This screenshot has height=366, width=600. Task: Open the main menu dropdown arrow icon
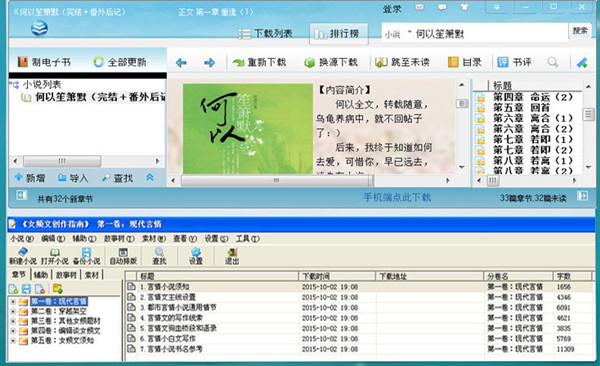point(496,7)
